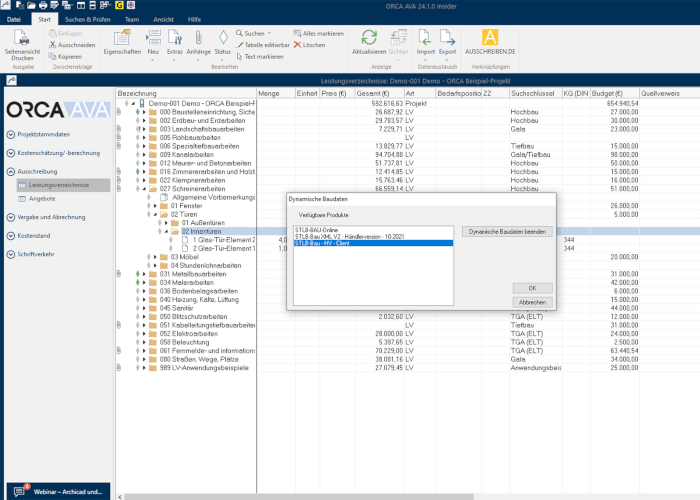Collapse the 027 Schreinerarbeiten folder
The image size is (700, 500).
[x=144, y=189]
